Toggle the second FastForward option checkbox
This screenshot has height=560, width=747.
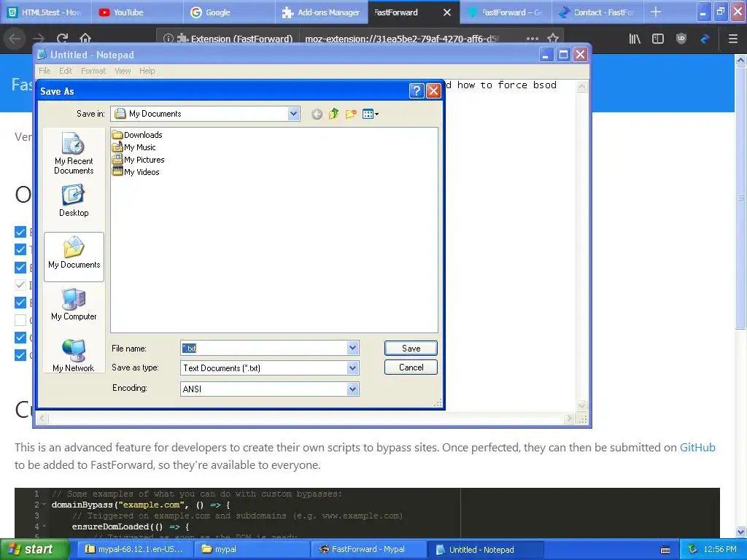tap(20, 249)
